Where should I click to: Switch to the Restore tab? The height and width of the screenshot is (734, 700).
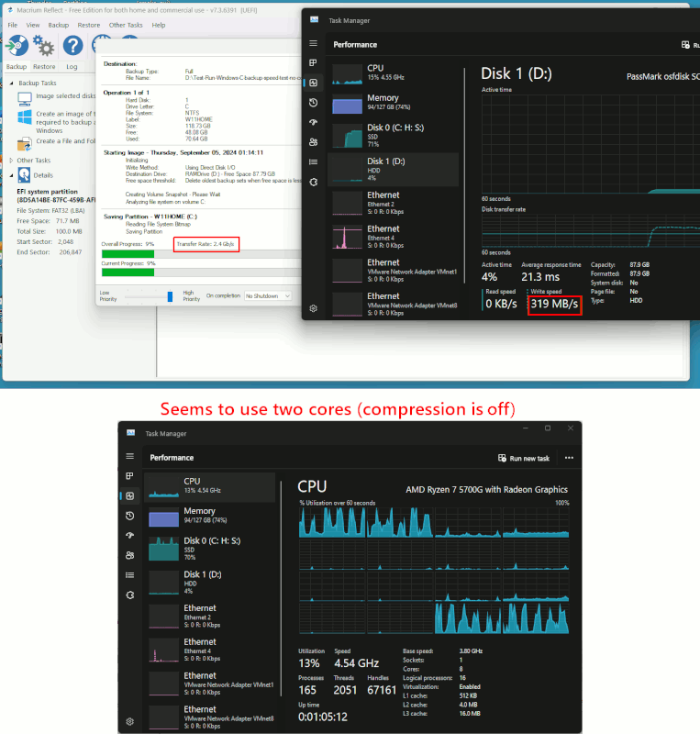pyautogui.click(x=44, y=66)
